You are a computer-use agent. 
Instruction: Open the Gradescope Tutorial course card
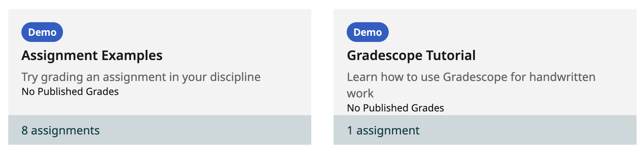[485, 77]
